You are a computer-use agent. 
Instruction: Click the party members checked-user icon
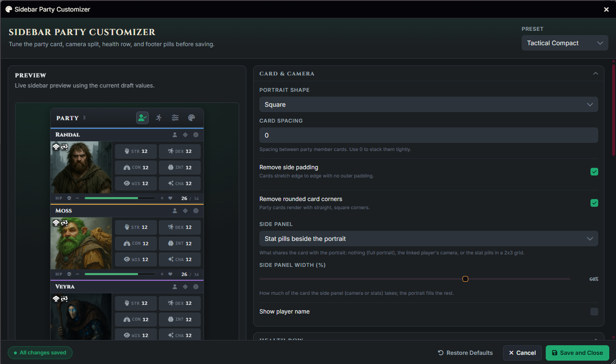coord(142,118)
